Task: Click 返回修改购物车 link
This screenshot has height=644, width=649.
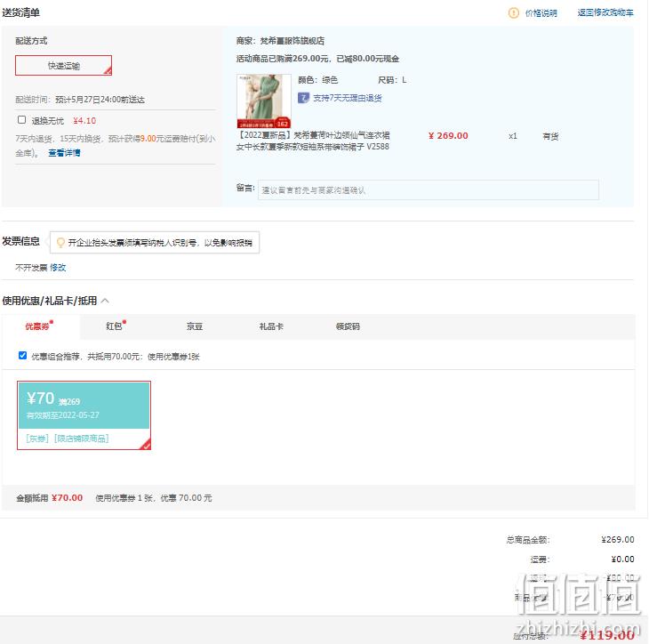Action: 605,12
